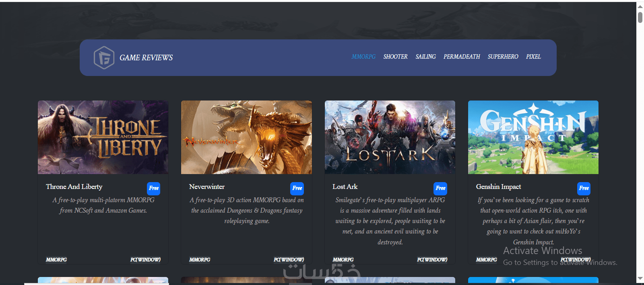Click MMORPG tag on the Neverwinter card
Image resolution: width=644 pixels, height=285 pixels.
point(200,260)
